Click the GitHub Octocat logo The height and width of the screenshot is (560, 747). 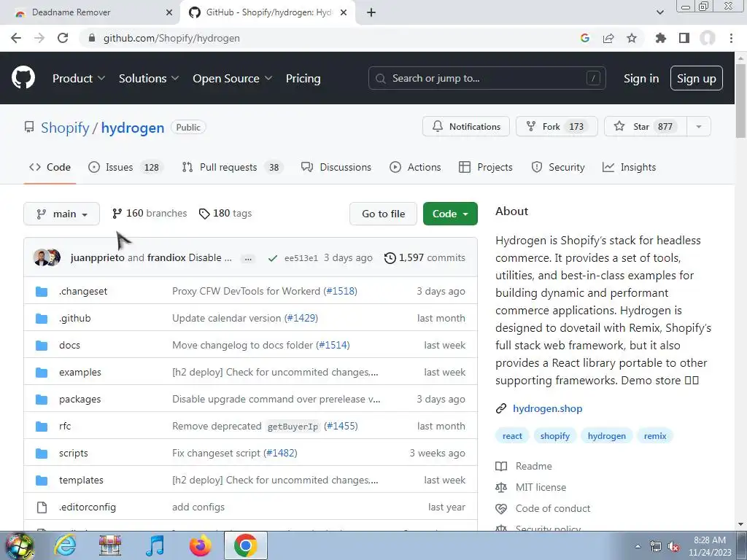point(23,78)
